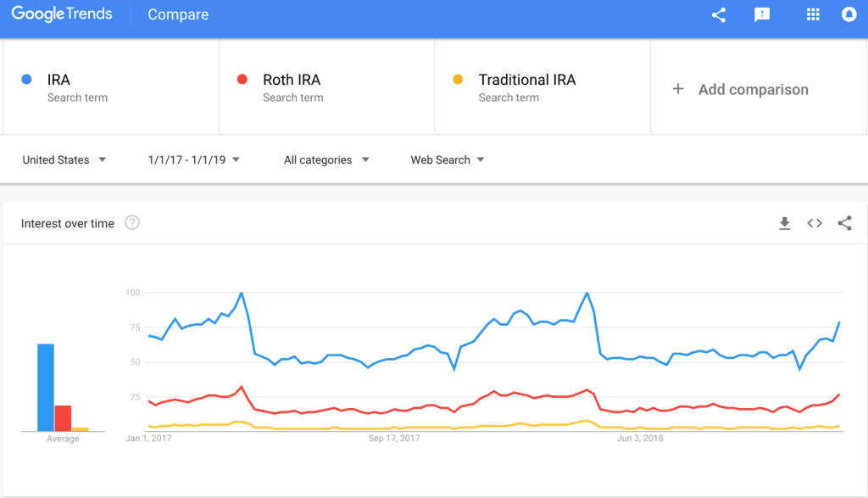
Task: Click the blue IRA average bar
Action: click(46, 387)
